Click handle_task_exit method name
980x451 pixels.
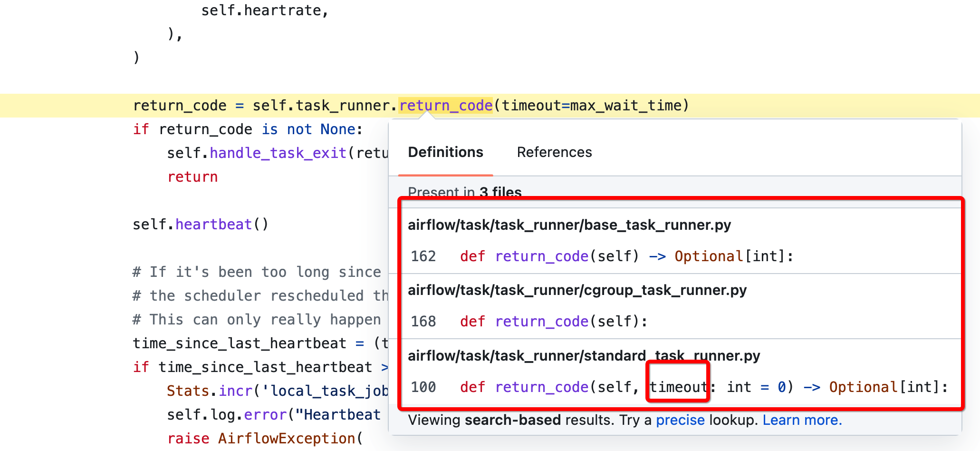[278, 153]
